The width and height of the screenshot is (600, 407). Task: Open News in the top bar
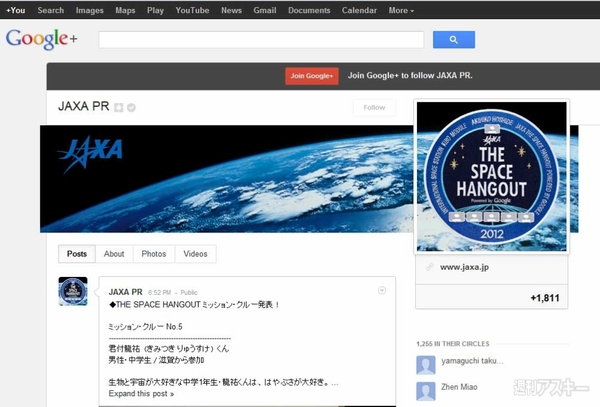point(231,10)
